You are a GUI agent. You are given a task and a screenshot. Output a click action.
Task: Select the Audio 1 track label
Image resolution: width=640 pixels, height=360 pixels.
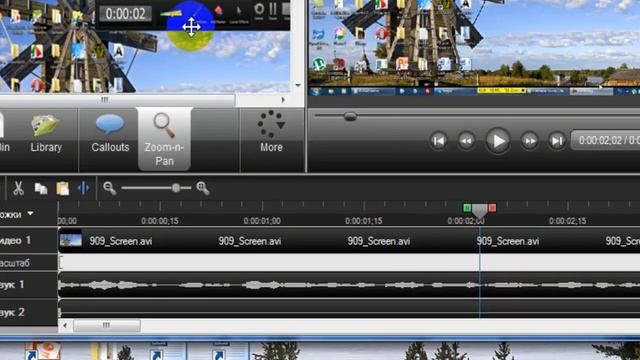[13, 284]
